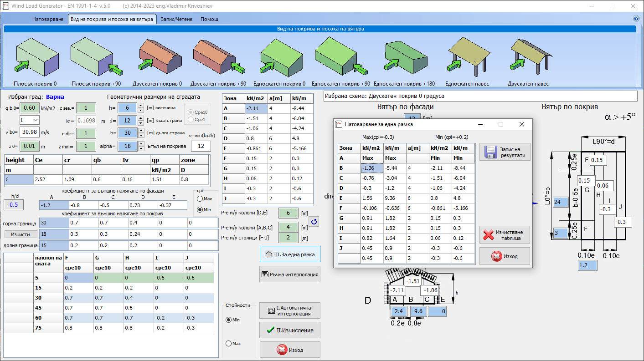Viewport: 644px width, 361px height.
Task: Click the II.Изчисление button
Action: [x=290, y=330]
